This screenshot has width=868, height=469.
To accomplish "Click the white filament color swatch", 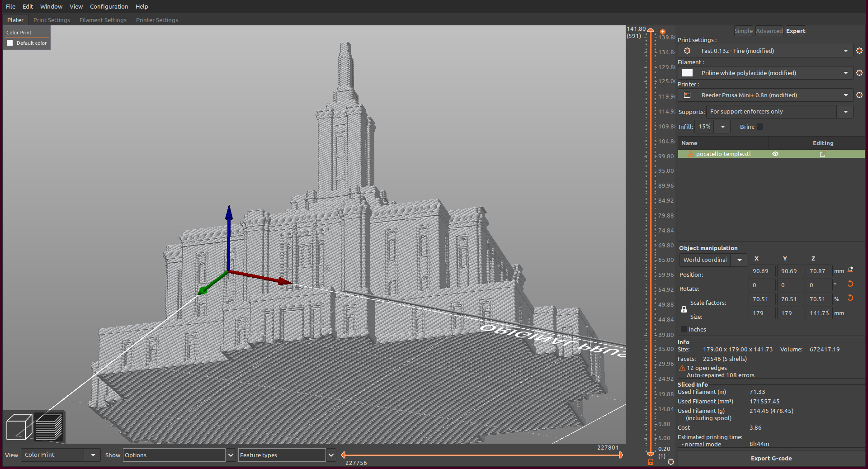I will point(687,73).
